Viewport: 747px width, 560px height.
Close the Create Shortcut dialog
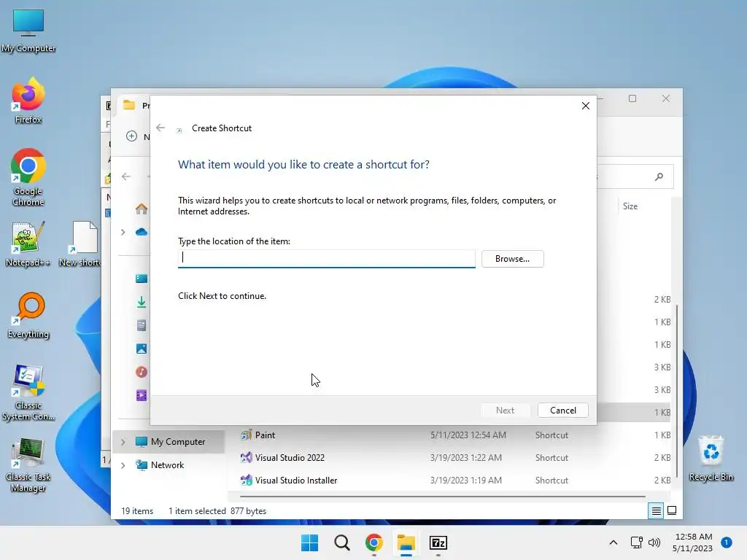coord(586,106)
